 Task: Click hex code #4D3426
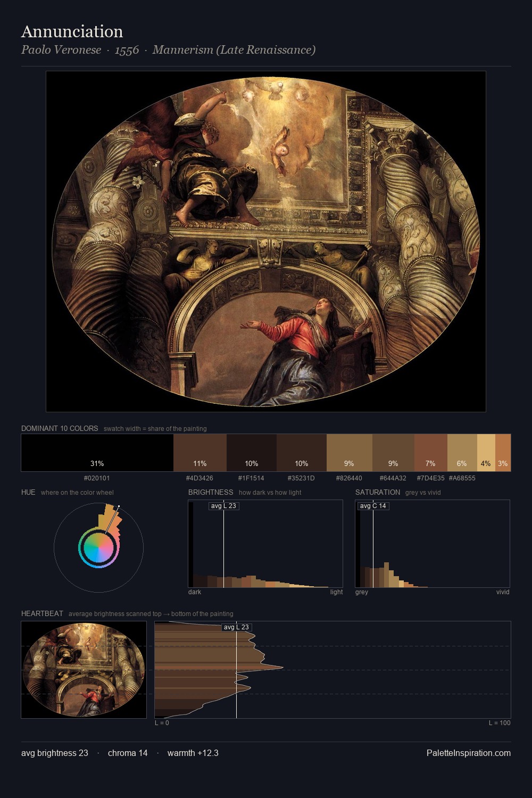pyautogui.click(x=199, y=478)
